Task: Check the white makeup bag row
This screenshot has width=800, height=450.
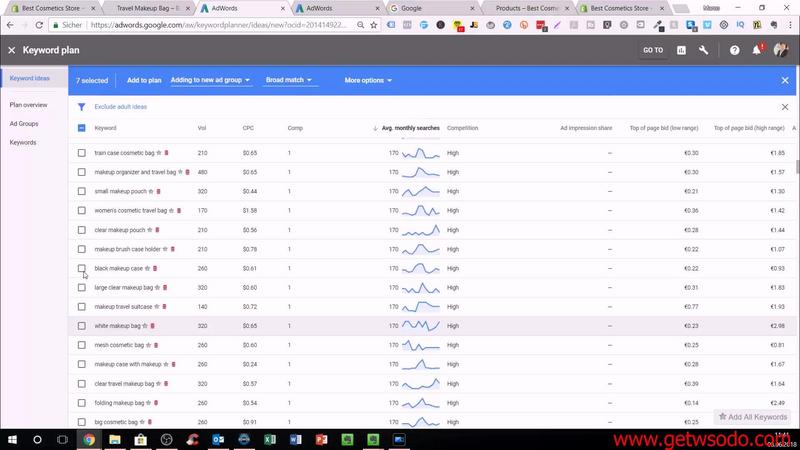Action: pyautogui.click(x=82, y=326)
